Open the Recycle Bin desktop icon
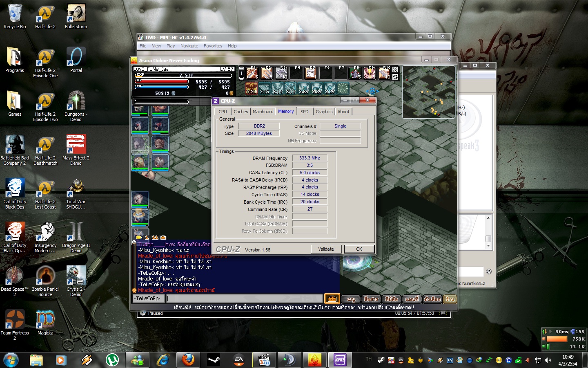 coord(15,17)
